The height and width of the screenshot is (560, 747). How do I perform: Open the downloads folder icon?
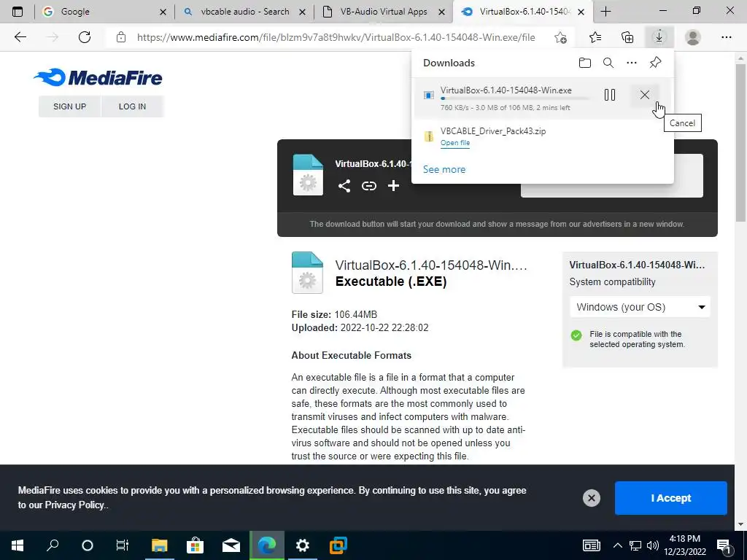[x=585, y=63]
